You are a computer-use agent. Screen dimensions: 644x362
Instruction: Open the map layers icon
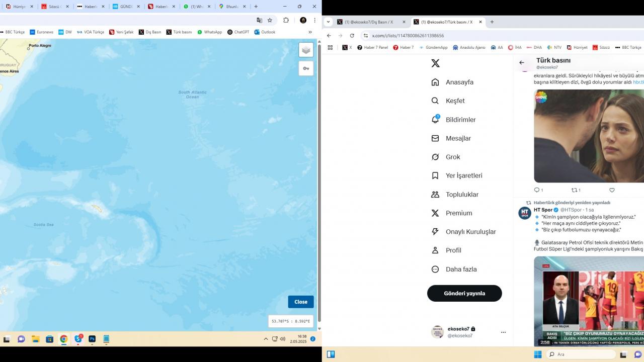[306, 50]
